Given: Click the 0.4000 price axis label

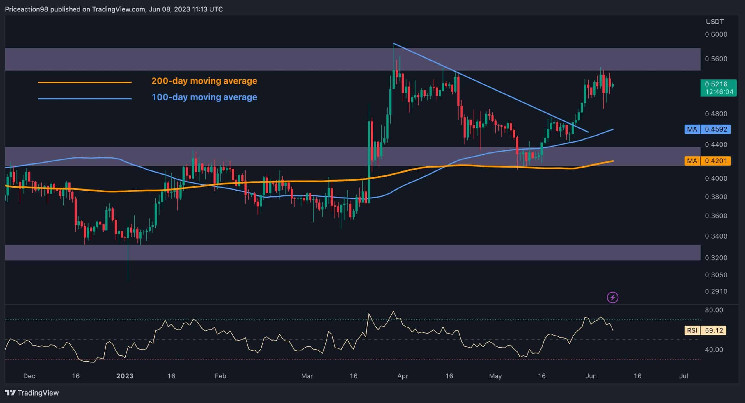Looking at the screenshot, I should (716, 178).
